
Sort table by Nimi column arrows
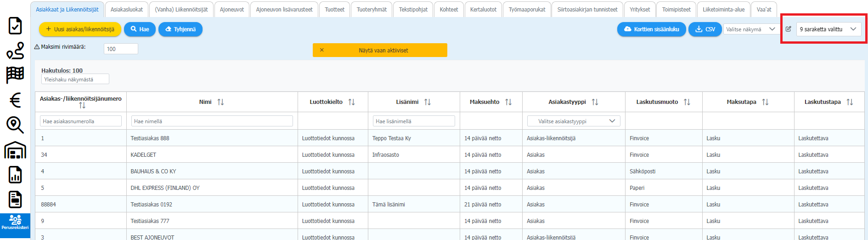click(x=220, y=102)
